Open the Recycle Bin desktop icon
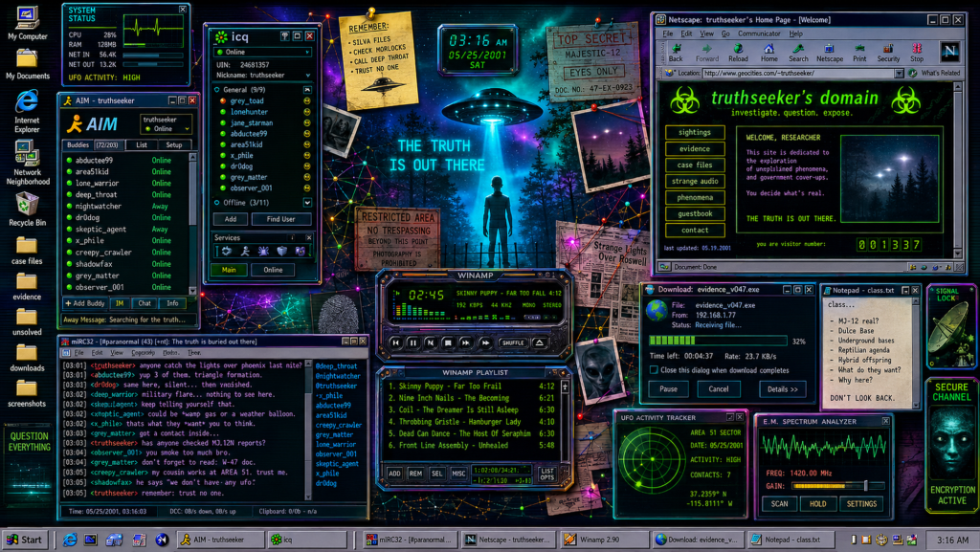Image resolution: width=980 pixels, height=552 pixels. pyautogui.click(x=27, y=210)
